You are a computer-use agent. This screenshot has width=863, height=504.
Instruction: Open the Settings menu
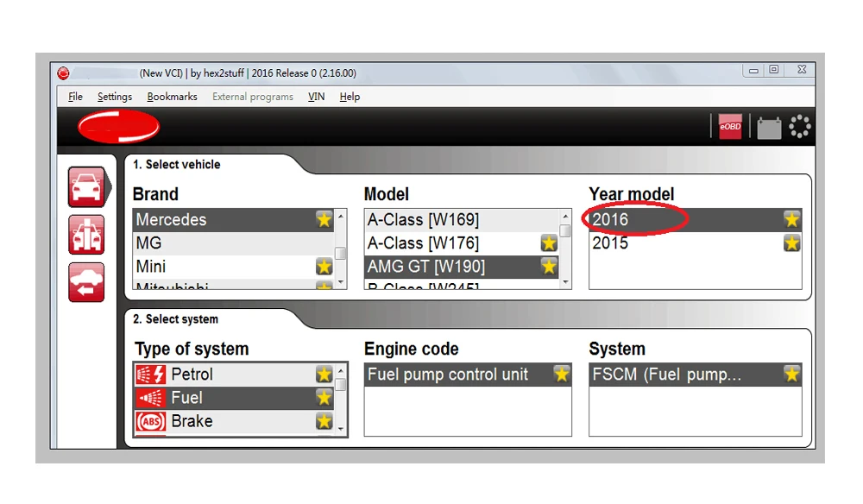(x=115, y=97)
